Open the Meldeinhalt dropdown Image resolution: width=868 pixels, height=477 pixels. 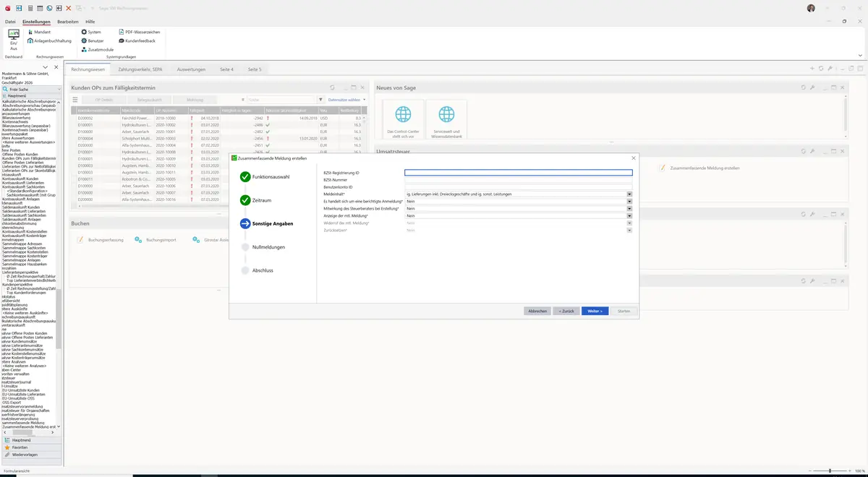[x=629, y=194]
